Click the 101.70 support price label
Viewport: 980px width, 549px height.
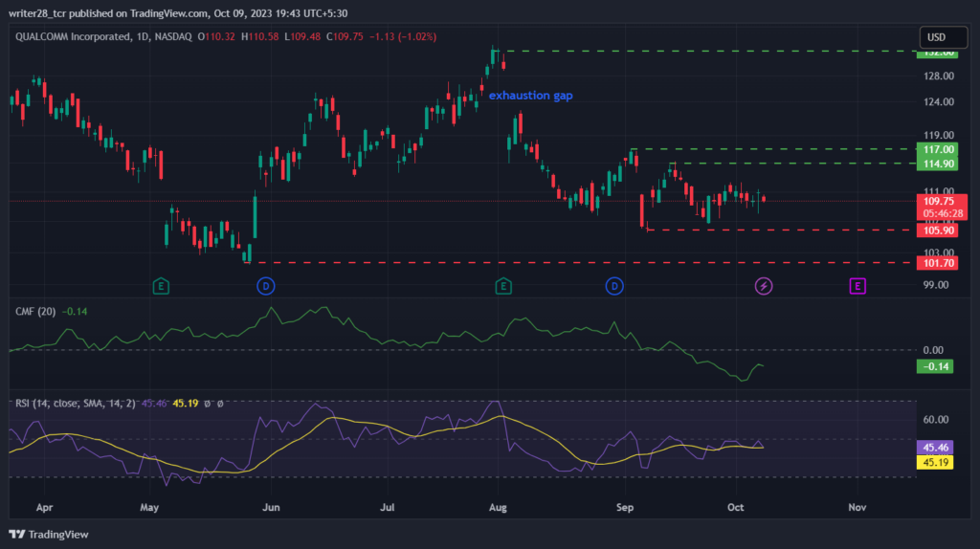(937, 263)
